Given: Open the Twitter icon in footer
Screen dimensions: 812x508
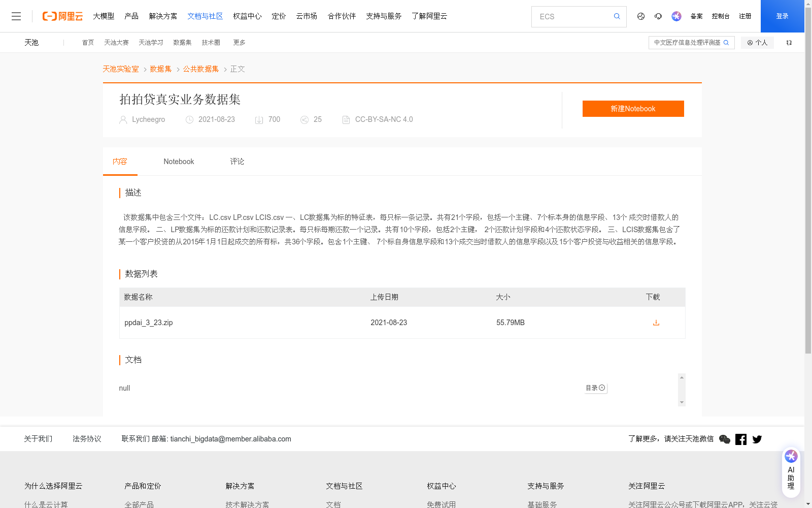Looking at the screenshot, I should pos(757,439).
